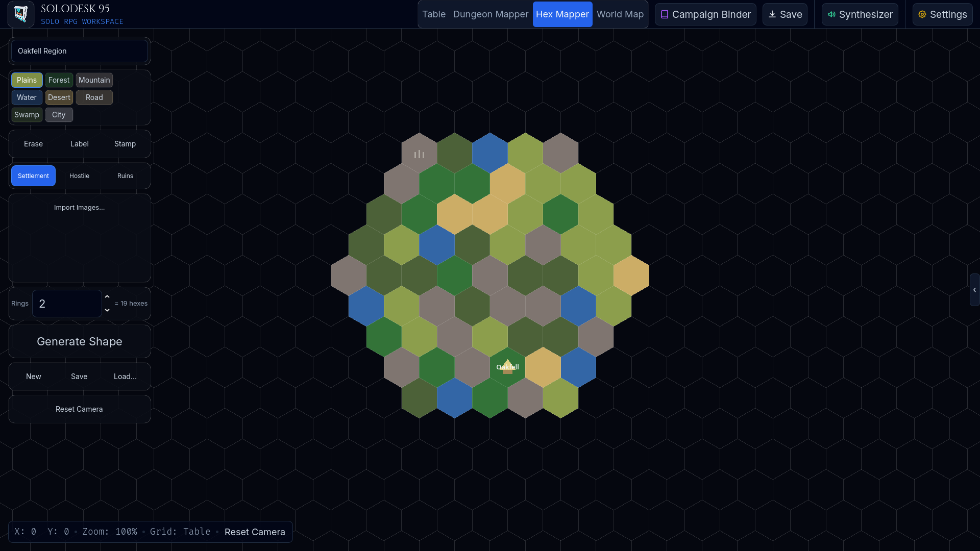Select the Forest terrain swatch
The width and height of the screenshot is (980, 551).
[59, 80]
